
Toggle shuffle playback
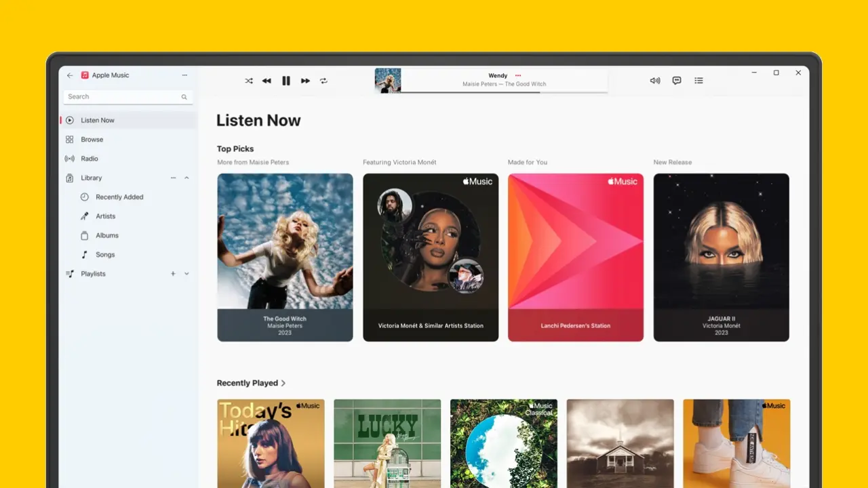coord(249,81)
